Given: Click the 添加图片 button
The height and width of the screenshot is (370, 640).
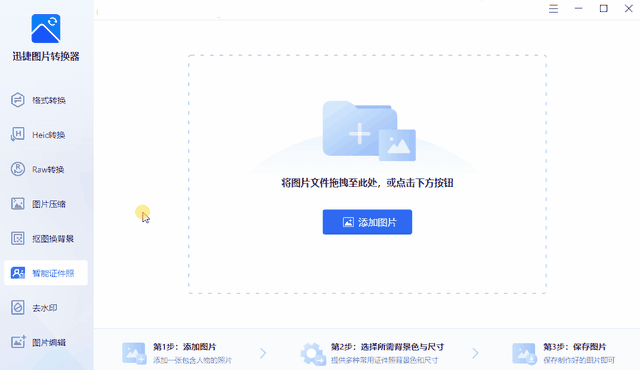Looking at the screenshot, I should [x=367, y=222].
